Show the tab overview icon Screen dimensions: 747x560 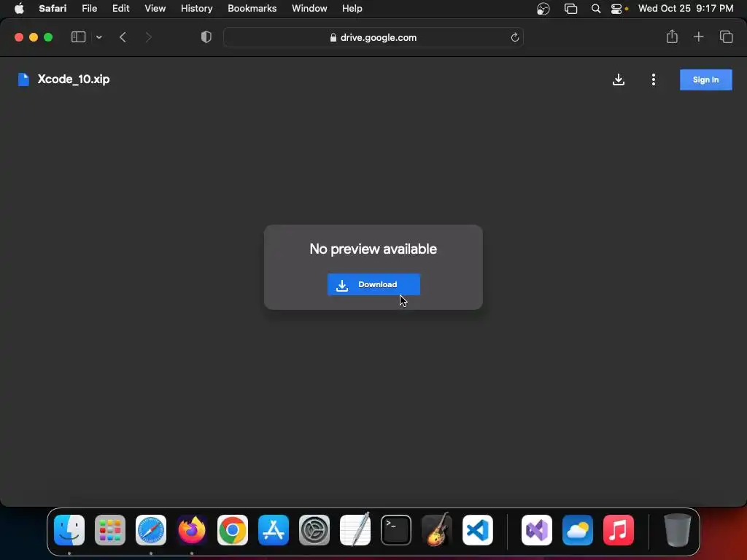(726, 36)
